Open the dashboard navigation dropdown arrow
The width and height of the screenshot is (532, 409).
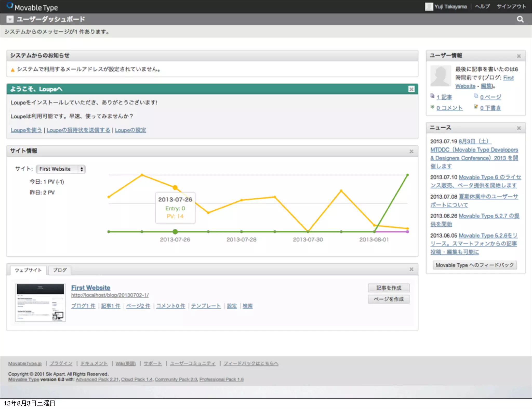click(x=10, y=19)
